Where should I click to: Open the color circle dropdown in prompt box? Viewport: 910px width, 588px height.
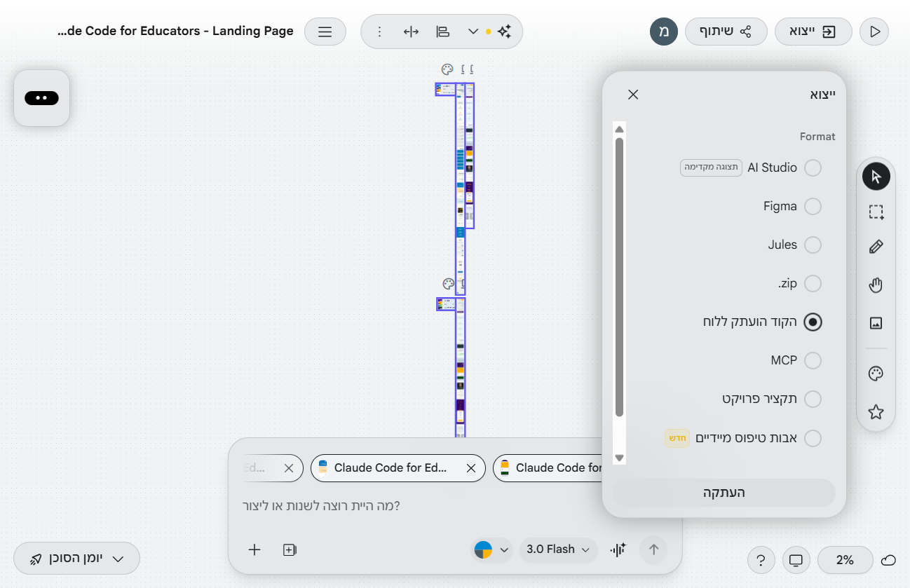click(x=491, y=549)
